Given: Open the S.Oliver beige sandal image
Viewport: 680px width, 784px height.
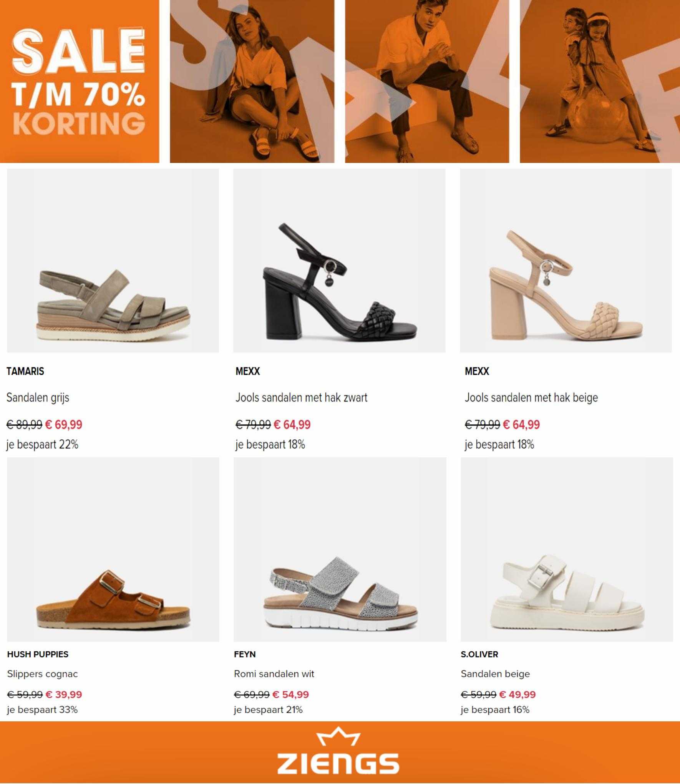Looking at the screenshot, I should [567, 550].
